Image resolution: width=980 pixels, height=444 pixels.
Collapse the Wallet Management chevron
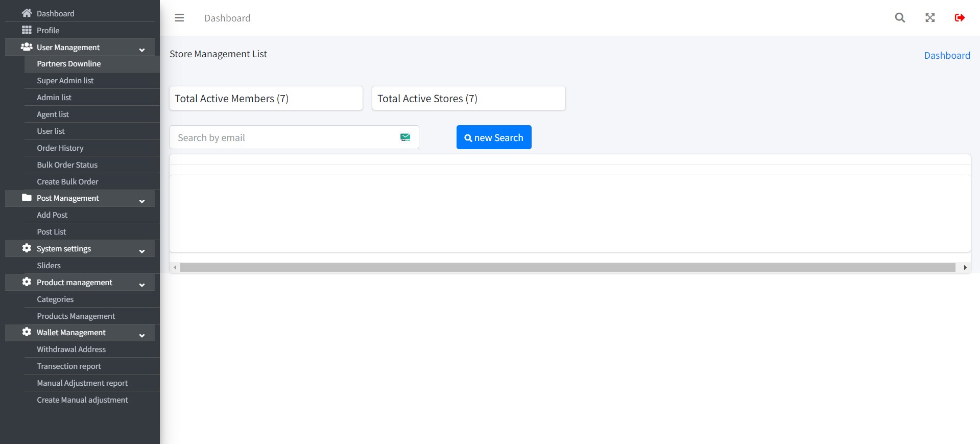point(142,335)
